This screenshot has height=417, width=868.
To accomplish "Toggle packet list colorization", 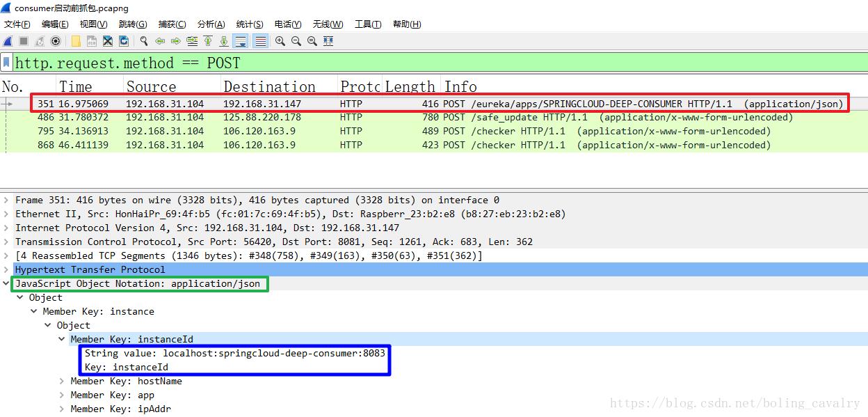I will [260, 41].
